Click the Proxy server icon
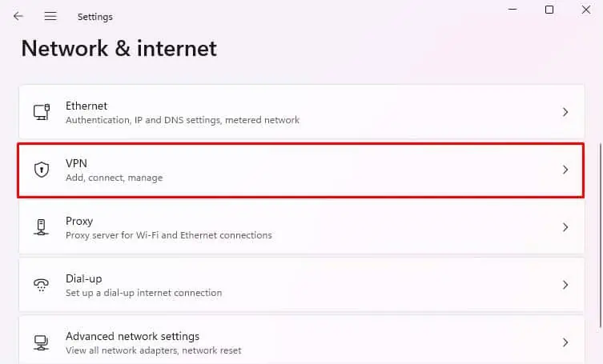Image resolution: width=603 pixels, height=364 pixels. pyautogui.click(x=42, y=227)
